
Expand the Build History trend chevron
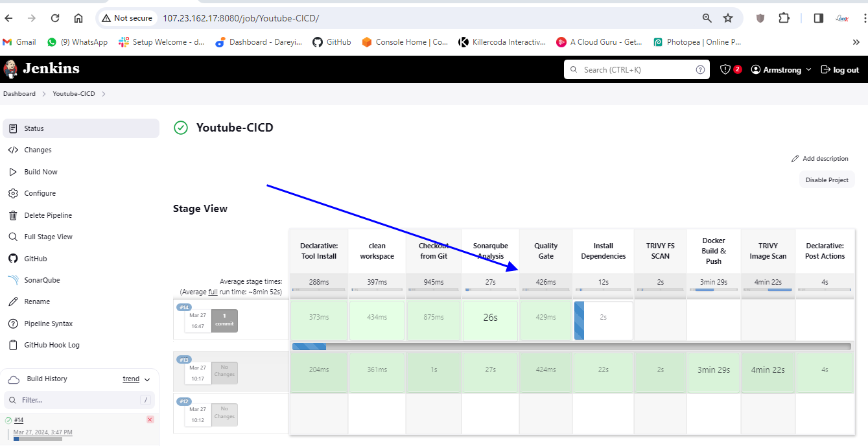pyautogui.click(x=147, y=379)
